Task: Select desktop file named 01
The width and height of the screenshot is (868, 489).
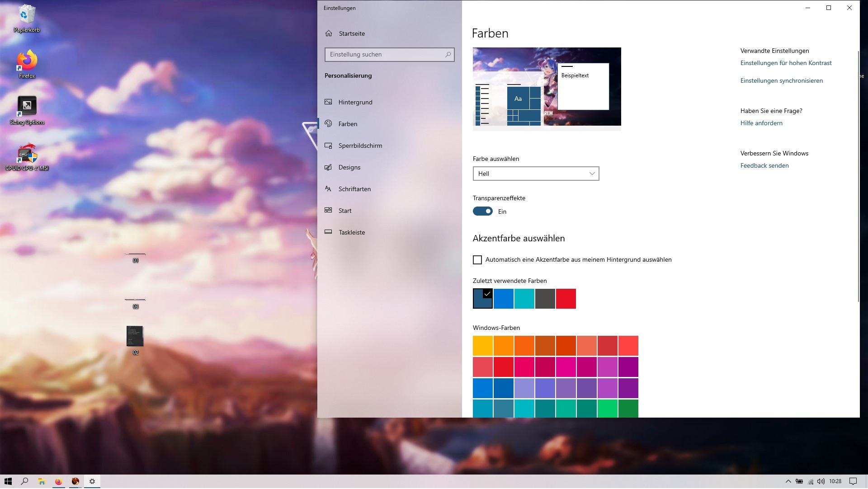Action: pos(135,258)
